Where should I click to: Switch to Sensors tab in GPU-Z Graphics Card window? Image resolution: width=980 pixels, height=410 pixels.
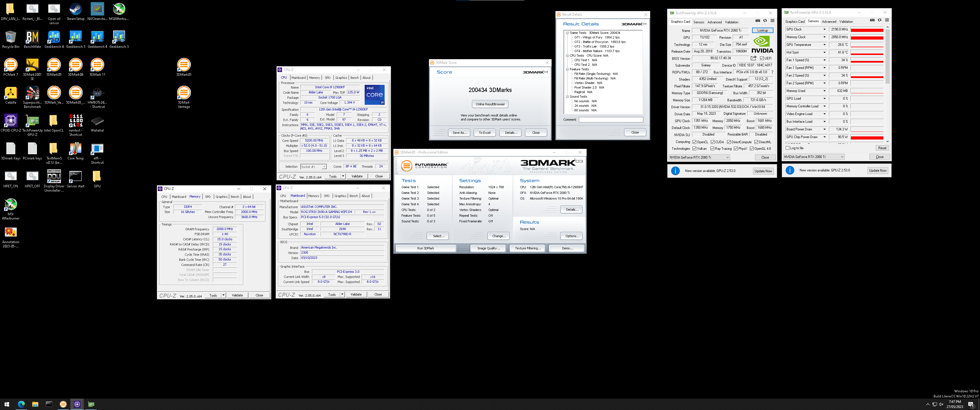pos(699,22)
